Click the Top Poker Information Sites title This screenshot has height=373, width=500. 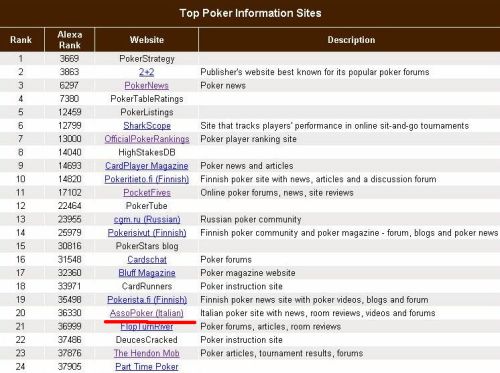[x=250, y=13]
